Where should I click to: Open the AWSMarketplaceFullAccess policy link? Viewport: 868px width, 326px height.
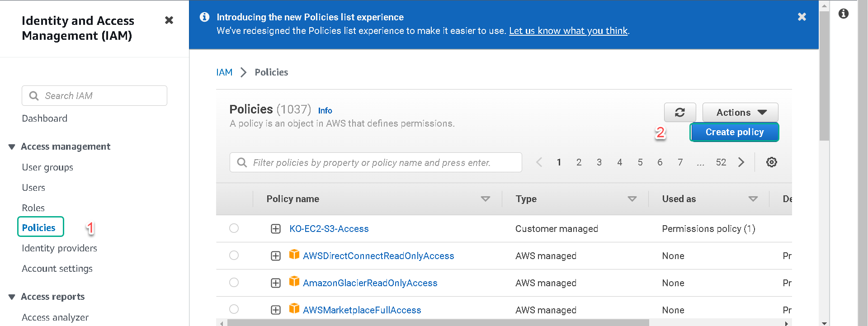pyautogui.click(x=362, y=310)
